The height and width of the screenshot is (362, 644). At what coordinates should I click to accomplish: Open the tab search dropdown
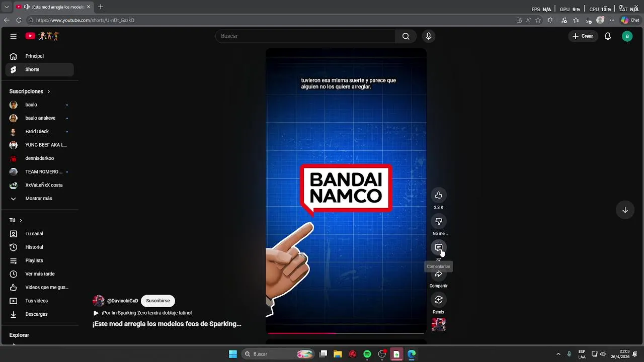coord(7,7)
